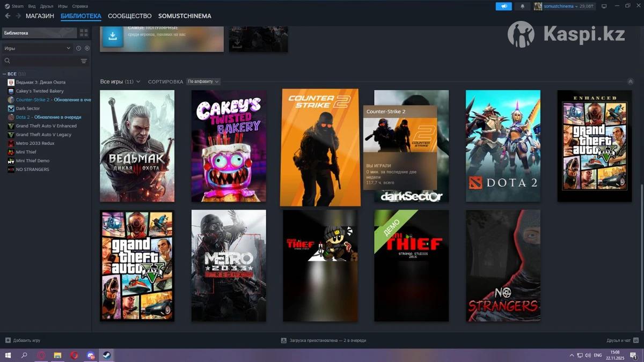
Task: Click the Steam icon in Windows taskbar
Action: (106, 355)
